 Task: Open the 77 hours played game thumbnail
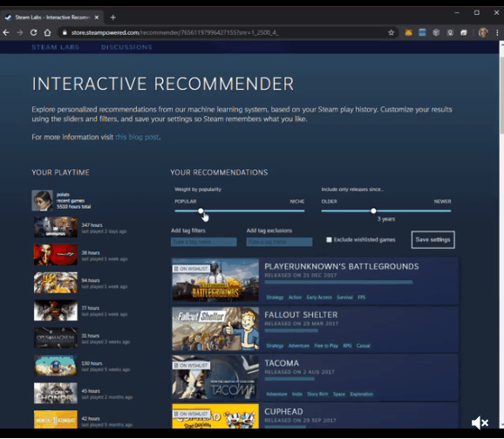56,311
